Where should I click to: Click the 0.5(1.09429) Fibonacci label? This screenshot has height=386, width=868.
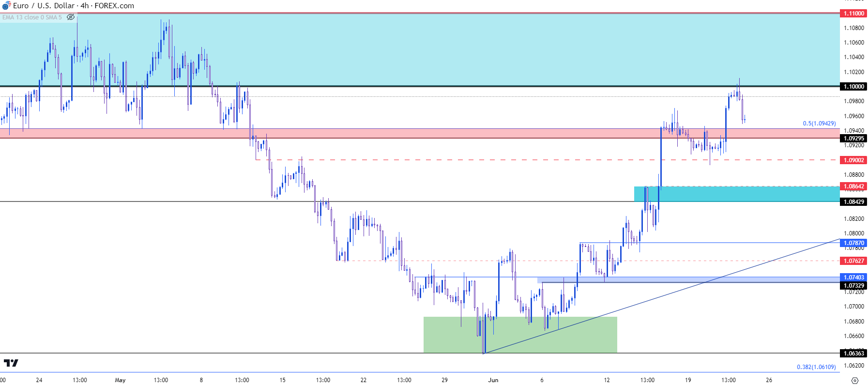pyautogui.click(x=819, y=124)
